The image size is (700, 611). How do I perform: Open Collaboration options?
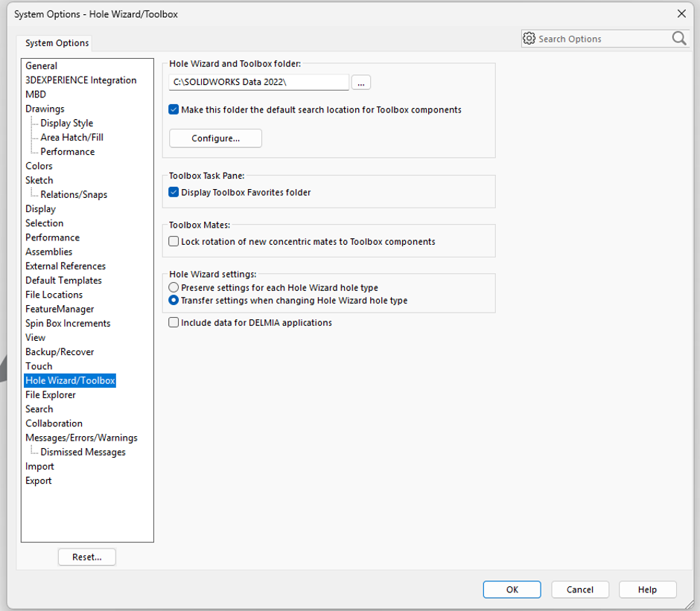[x=54, y=423]
